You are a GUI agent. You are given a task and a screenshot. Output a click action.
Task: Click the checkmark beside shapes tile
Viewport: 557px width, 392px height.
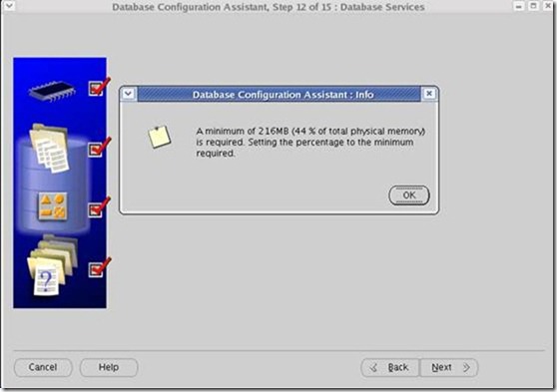click(x=99, y=207)
